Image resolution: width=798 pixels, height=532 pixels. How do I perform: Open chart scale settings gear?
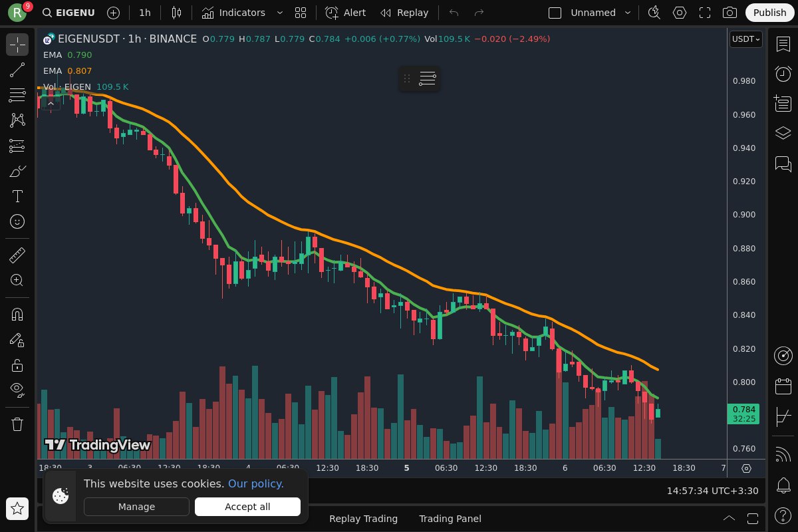(x=746, y=468)
